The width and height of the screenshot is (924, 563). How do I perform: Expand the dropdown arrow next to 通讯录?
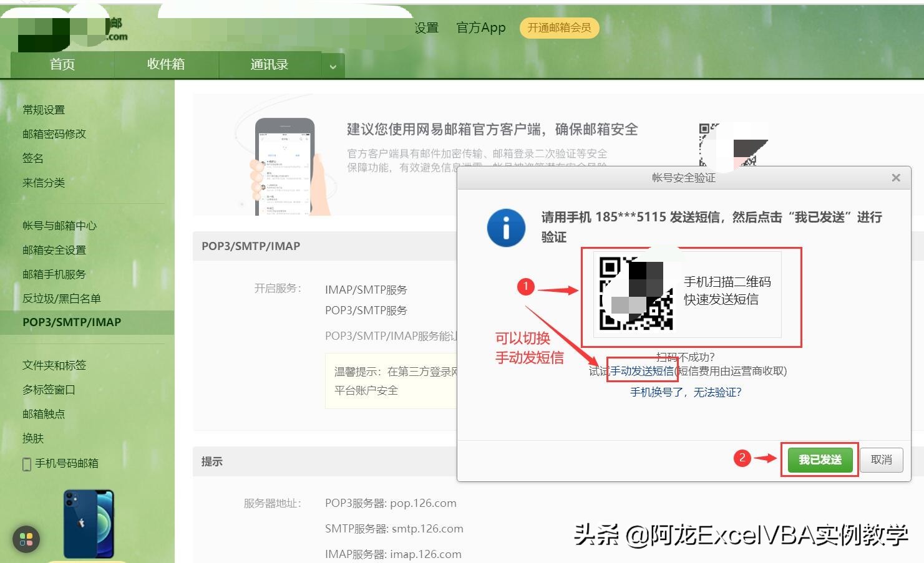click(333, 65)
